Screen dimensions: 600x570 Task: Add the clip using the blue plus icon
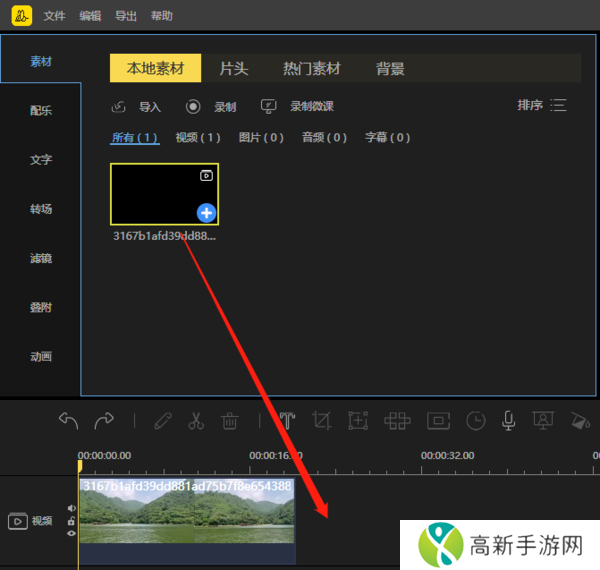[x=206, y=212]
